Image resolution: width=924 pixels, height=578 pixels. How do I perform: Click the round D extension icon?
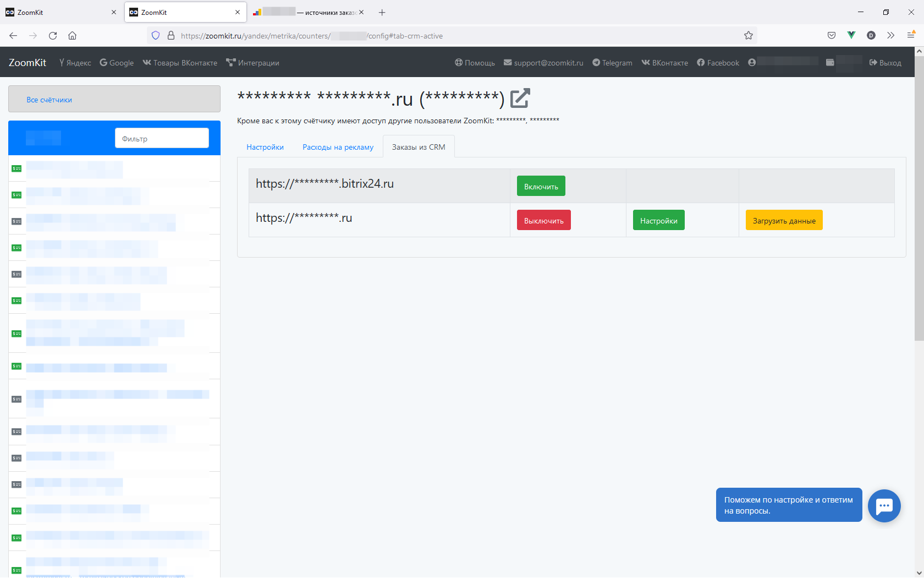(x=871, y=36)
